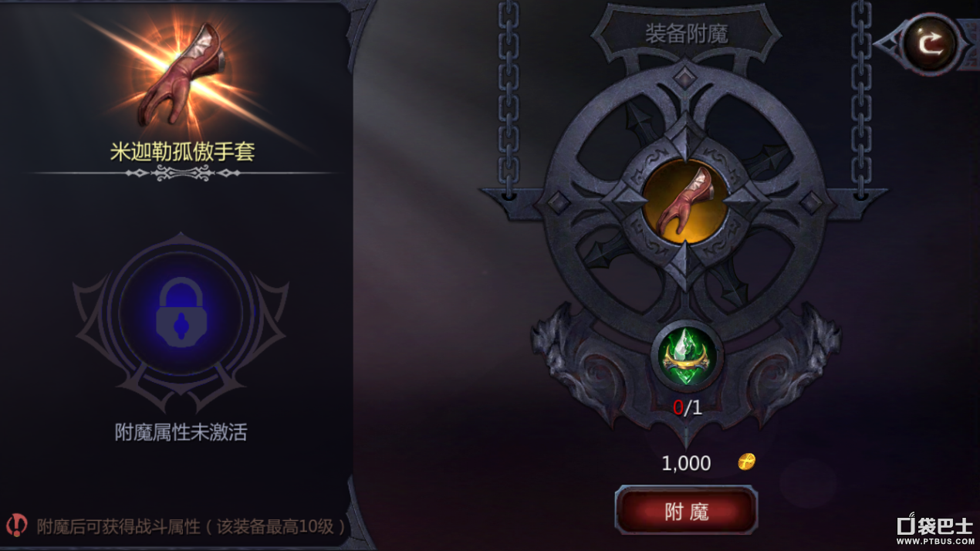Click the 附魔 enchant button

(686, 511)
